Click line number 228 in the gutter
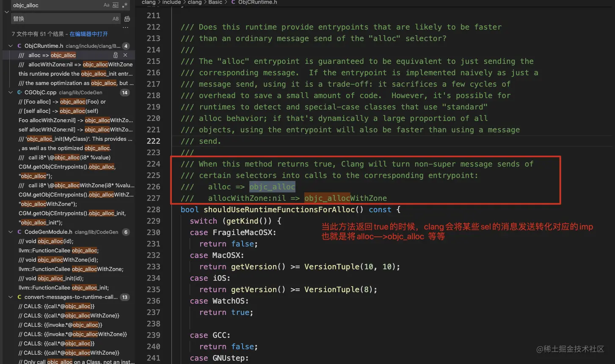Image resolution: width=615 pixels, height=364 pixels. [x=154, y=210]
